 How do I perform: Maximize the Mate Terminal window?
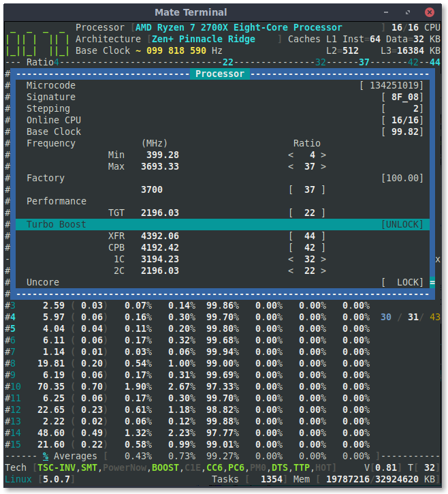tap(408, 12)
